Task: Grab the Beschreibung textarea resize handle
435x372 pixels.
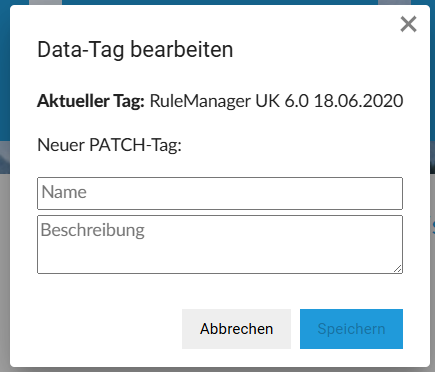Action: (x=397, y=268)
